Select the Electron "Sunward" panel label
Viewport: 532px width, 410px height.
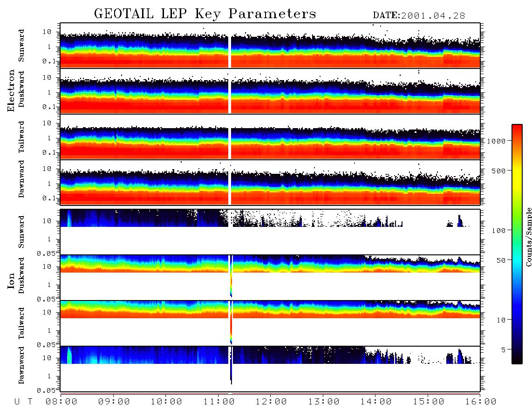click(x=21, y=46)
